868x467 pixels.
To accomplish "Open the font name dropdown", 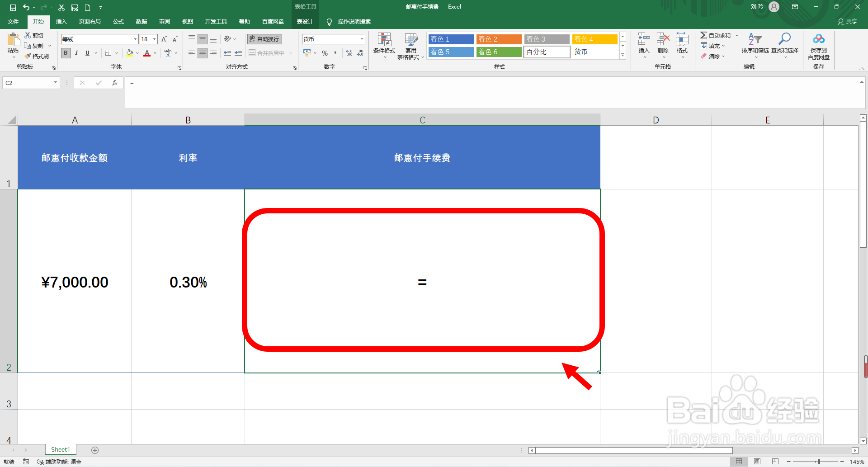I will click(x=135, y=39).
